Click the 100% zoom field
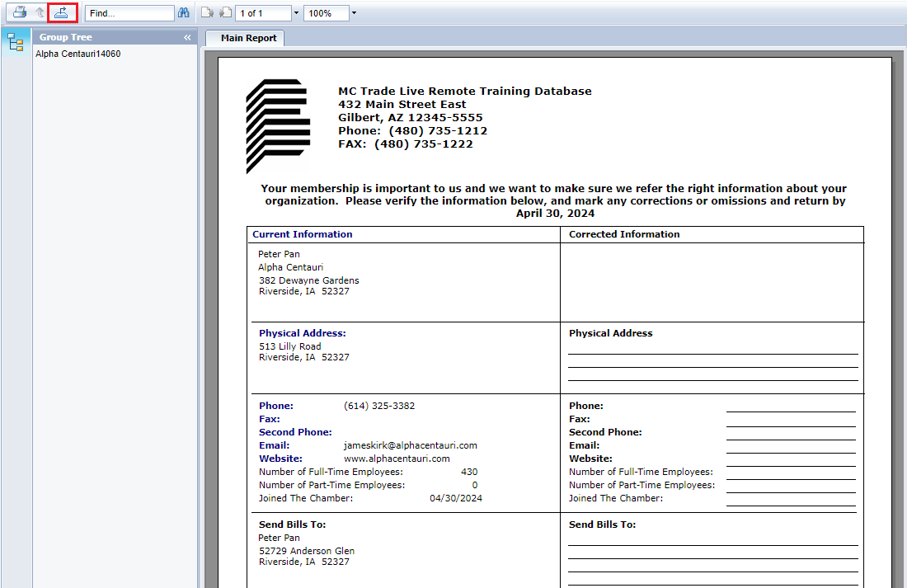Image resolution: width=907 pixels, height=588 pixels. tap(327, 13)
